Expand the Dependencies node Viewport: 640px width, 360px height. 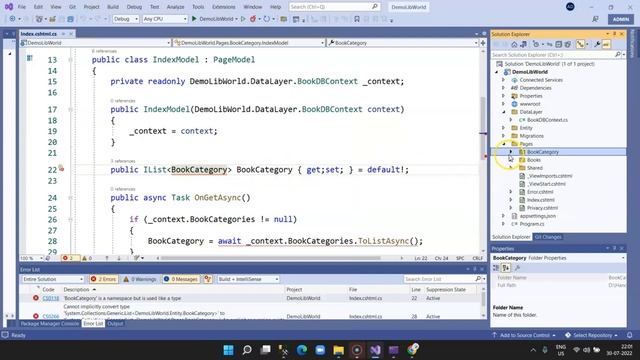[x=503, y=88]
